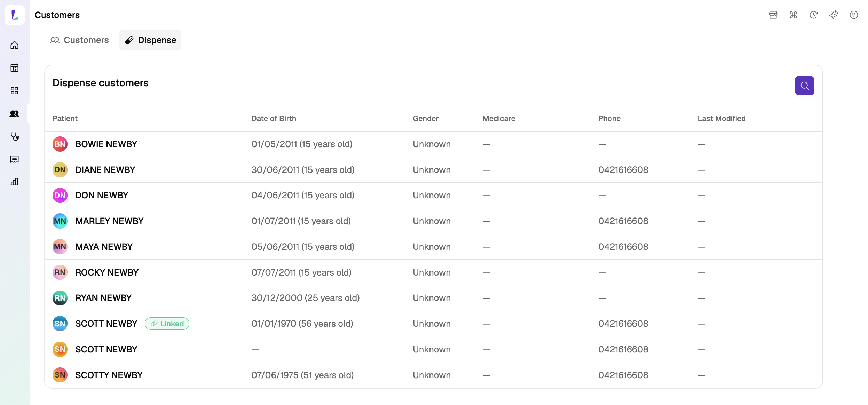Screen dimensions: 868x405
Task: Open the Home icon in sidebar
Action: coord(14,45)
